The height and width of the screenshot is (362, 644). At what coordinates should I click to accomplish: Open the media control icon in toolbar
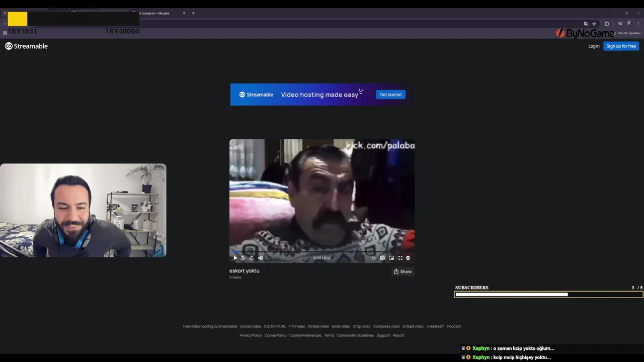620,24
